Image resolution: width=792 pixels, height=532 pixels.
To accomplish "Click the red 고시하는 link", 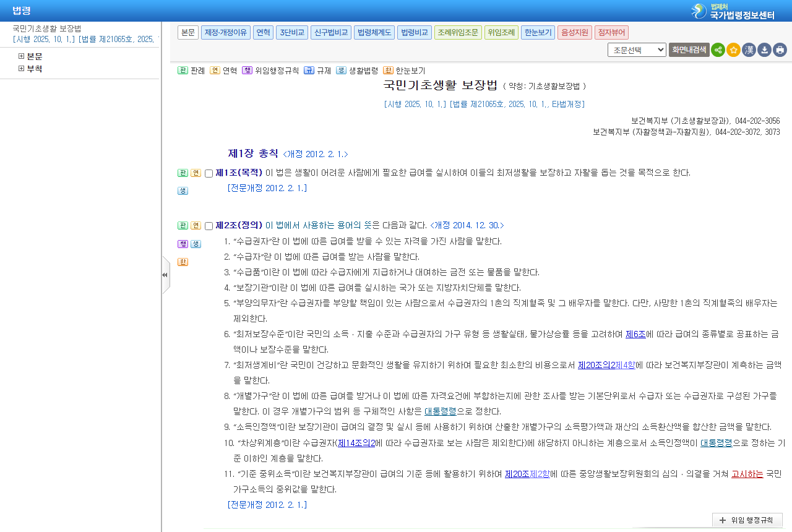I will (x=747, y=474).
